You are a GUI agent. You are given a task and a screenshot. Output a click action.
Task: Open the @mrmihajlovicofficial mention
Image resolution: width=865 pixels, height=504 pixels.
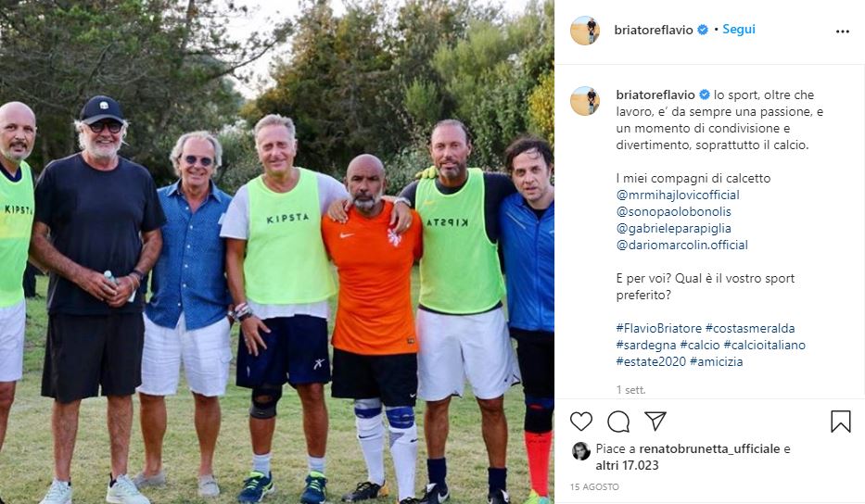click(678, 195)
